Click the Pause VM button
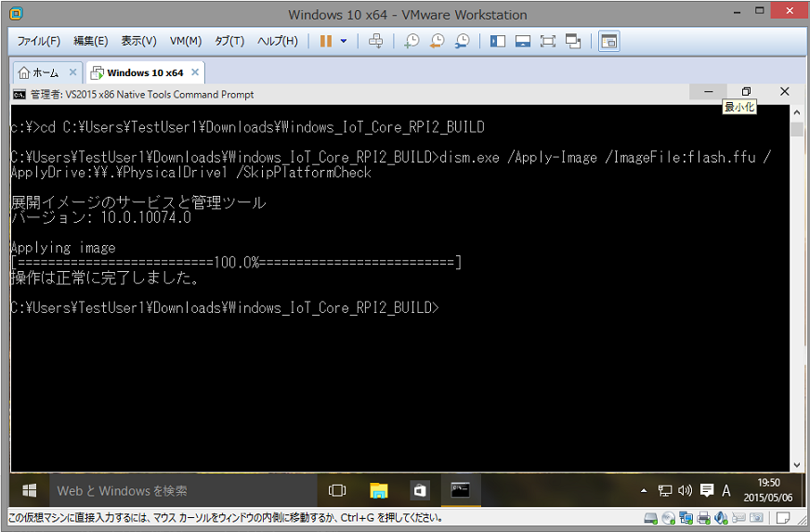 point(326,41)
